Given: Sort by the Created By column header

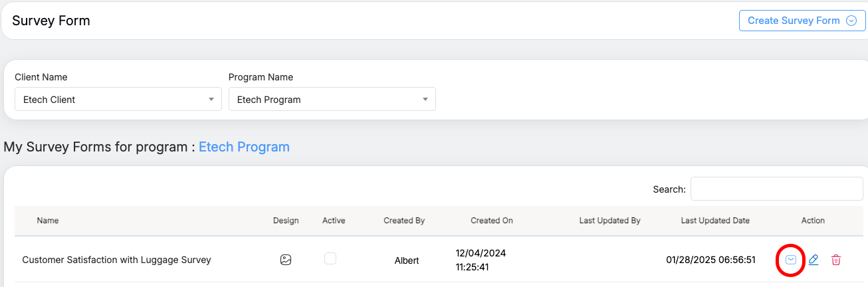Looking at the screenshot, I should pyautogui.click(x=404, y=221).
